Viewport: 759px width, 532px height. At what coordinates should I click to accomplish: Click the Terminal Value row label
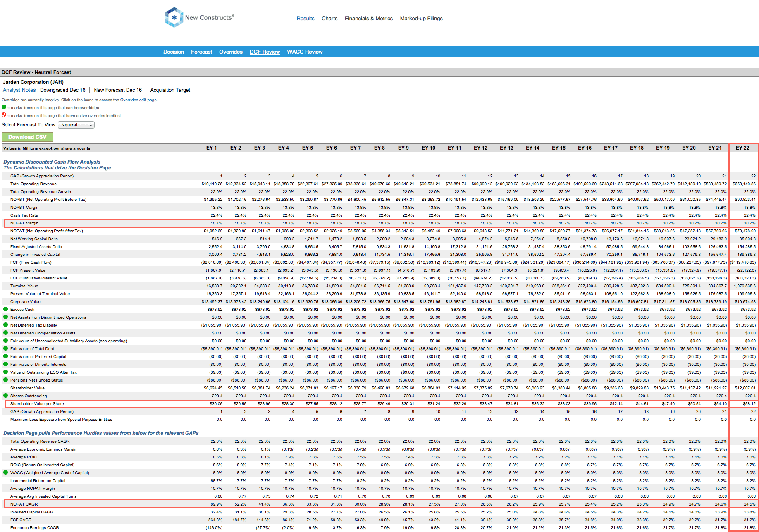(x=24, y=286)
